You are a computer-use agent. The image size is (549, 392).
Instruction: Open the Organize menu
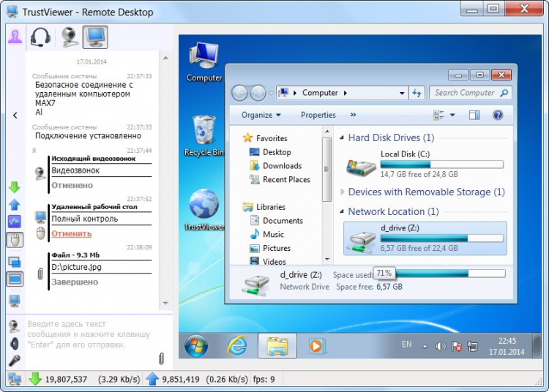click(x=261, y=115)
